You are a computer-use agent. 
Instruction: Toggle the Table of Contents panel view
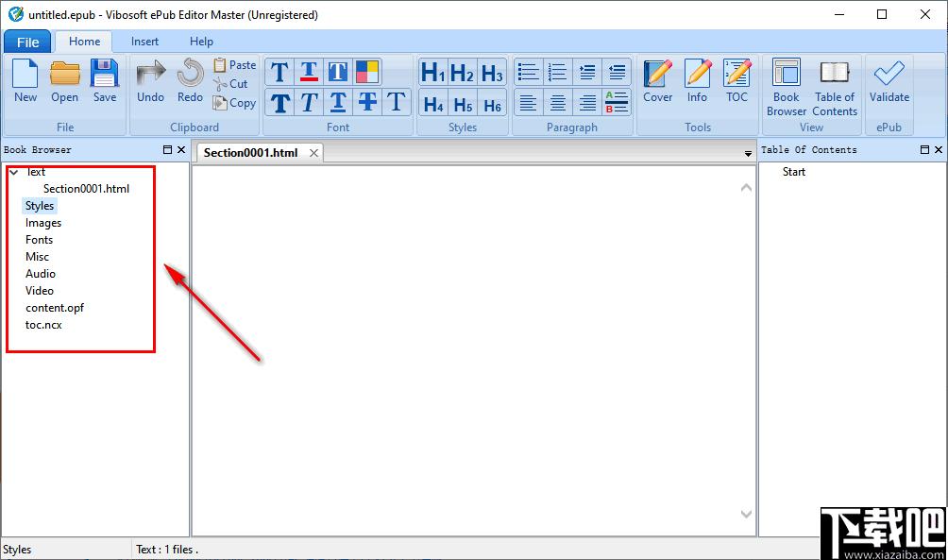click(x=835, y=87)
